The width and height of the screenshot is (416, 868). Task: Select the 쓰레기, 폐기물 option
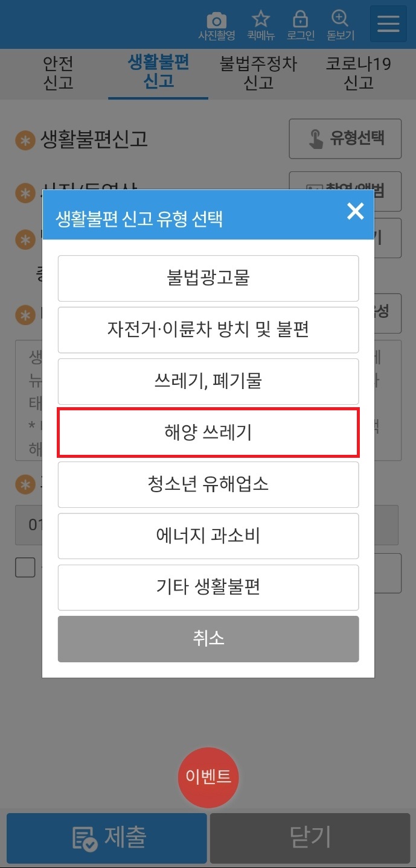click(208, 381)
